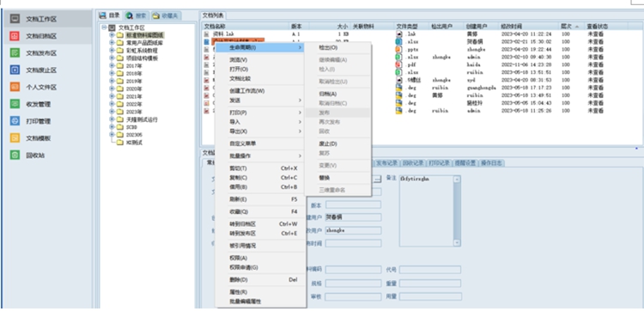Click the .dwg icon in the 15:04:43 row

(x=398, y=103)
